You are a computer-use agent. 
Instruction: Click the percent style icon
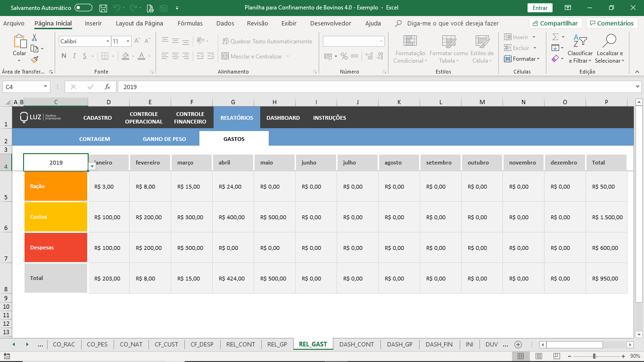pos(344,56)
